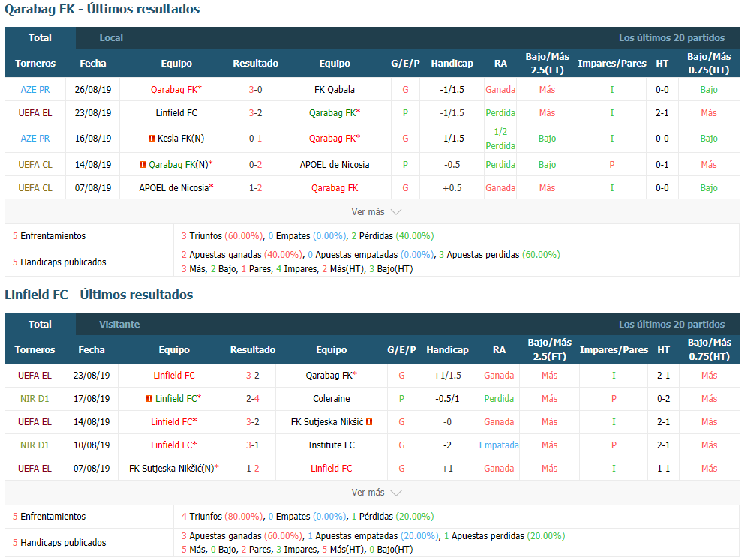The height and width of the screenshot is (560, 745).
Task: Open 'Los últimos 20 partidos' in the Linfield FC section
Action: (671, 325)
